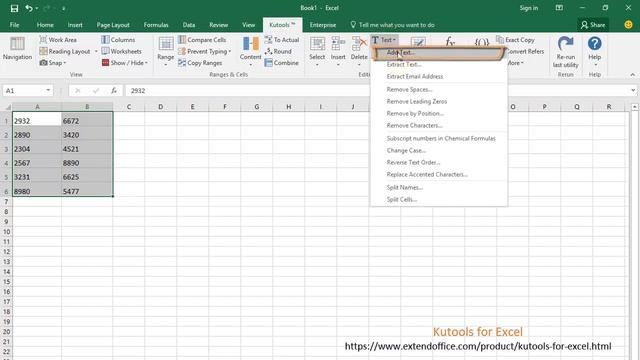Select cell B3 containing 4521

coord(87,149)
